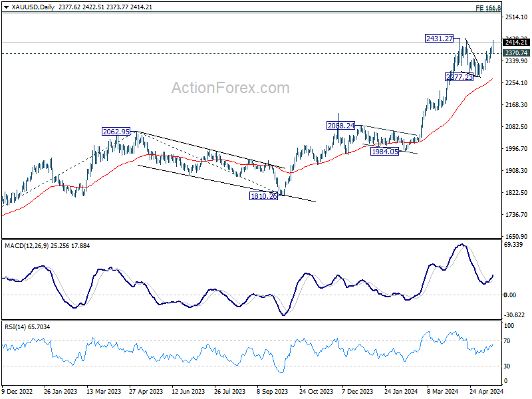Click the 24 Oct 2023 date label
Screen dimensions: 532x399
[x=317, y=391]
